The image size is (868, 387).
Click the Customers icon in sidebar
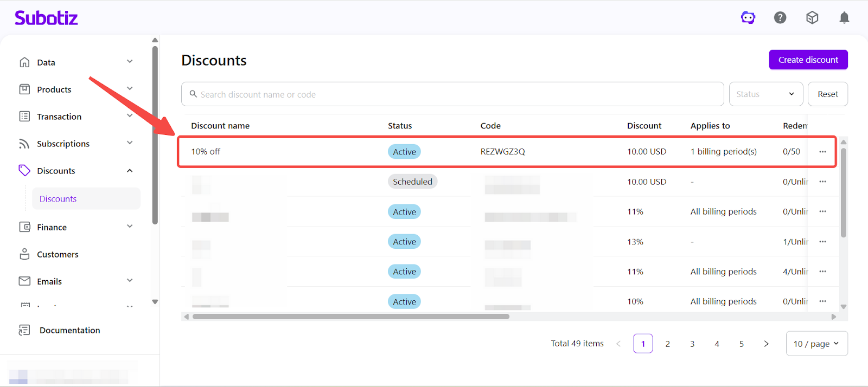[24, 254]
